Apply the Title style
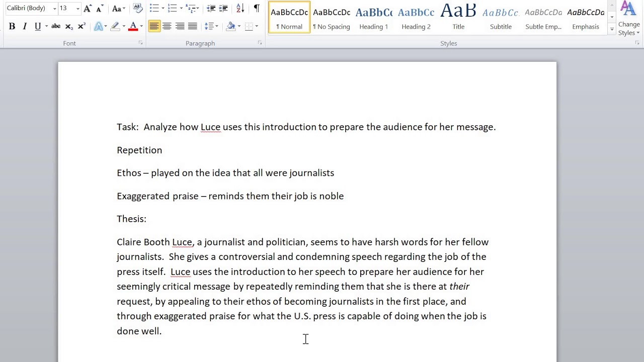This screenshot has height=362, width=644. click(x=458, y=18)
